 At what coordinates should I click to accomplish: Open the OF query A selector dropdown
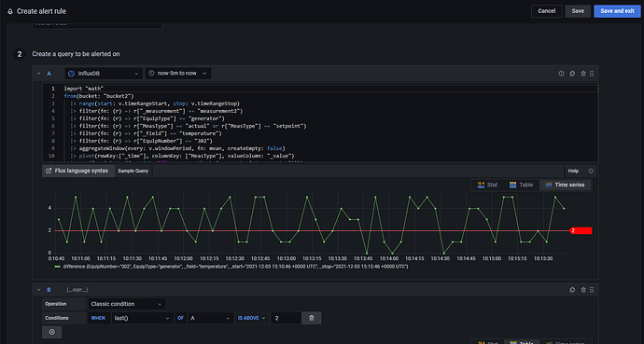[211, 318]
